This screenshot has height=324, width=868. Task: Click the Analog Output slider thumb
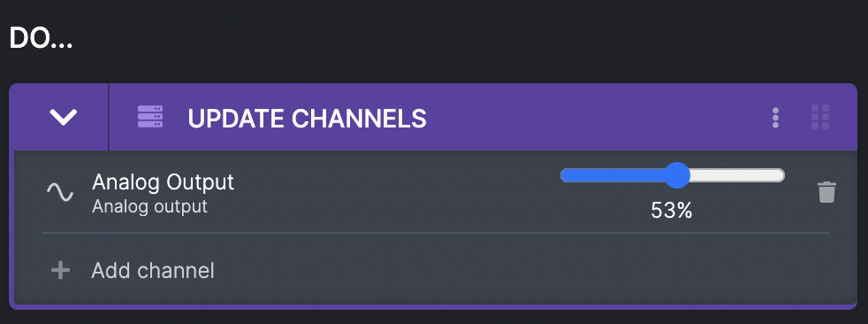coord(676,176)
